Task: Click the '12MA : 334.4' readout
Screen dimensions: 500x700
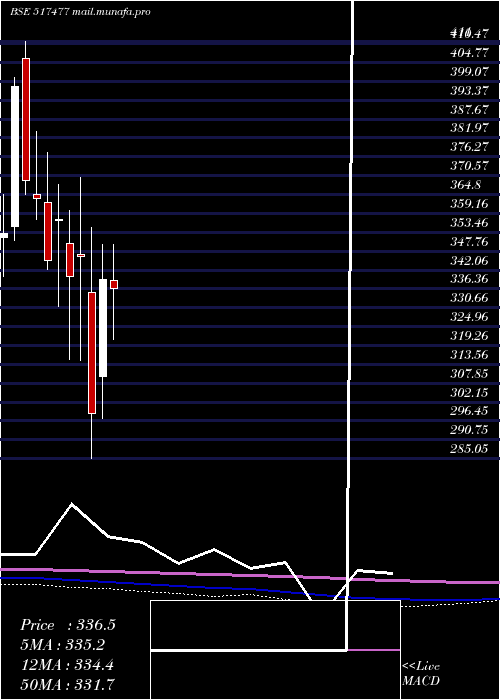Action: pyautogui.click(x=67, y=665)
